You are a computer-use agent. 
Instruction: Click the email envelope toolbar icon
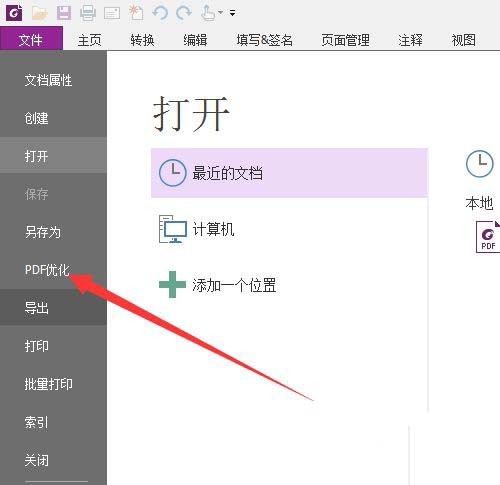point(112,13)
